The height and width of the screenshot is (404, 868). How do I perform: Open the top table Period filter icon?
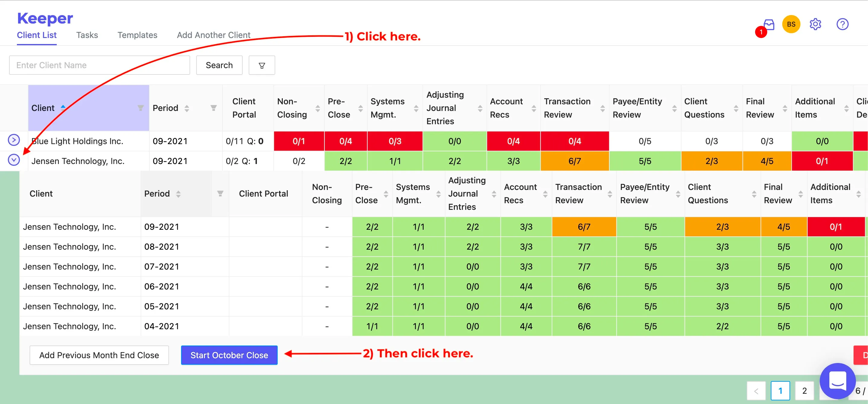coord(213,108)
